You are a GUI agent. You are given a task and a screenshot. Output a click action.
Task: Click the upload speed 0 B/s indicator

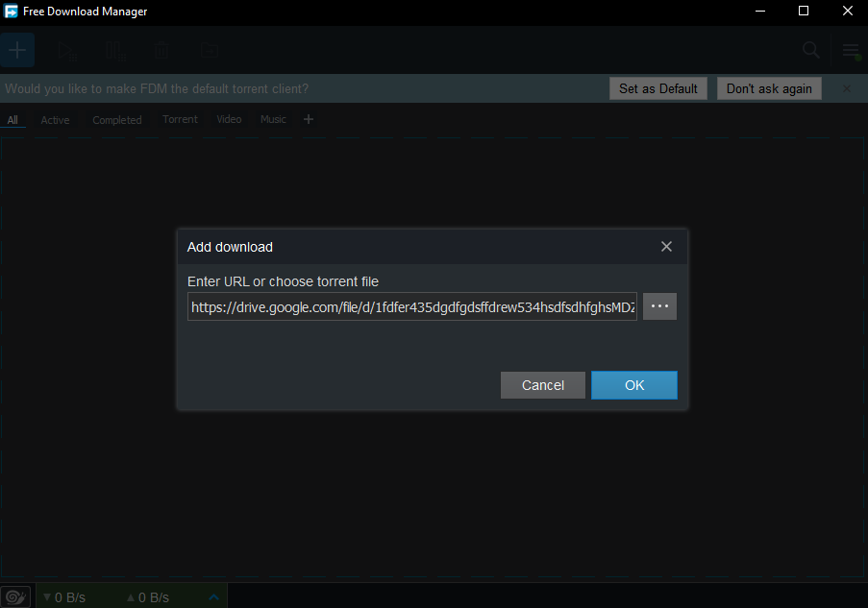148,597
